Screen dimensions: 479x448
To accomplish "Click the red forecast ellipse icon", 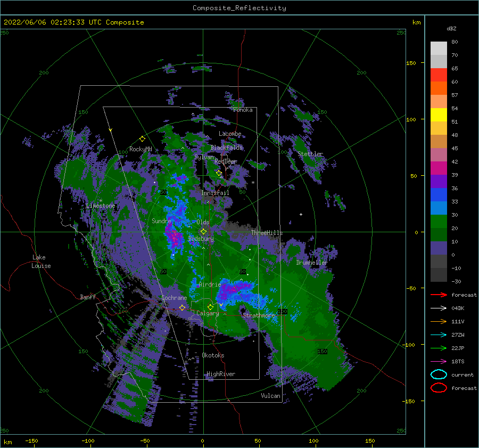I will coord(439,388).
